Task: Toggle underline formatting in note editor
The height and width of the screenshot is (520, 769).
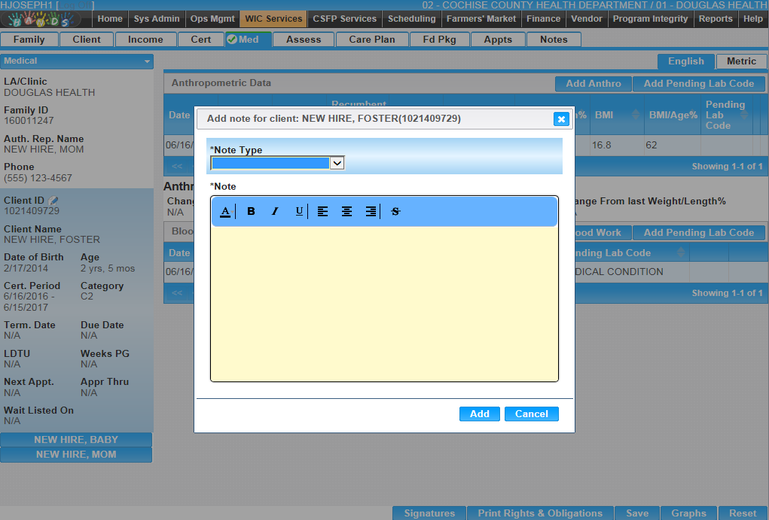Action: (299, 211)
